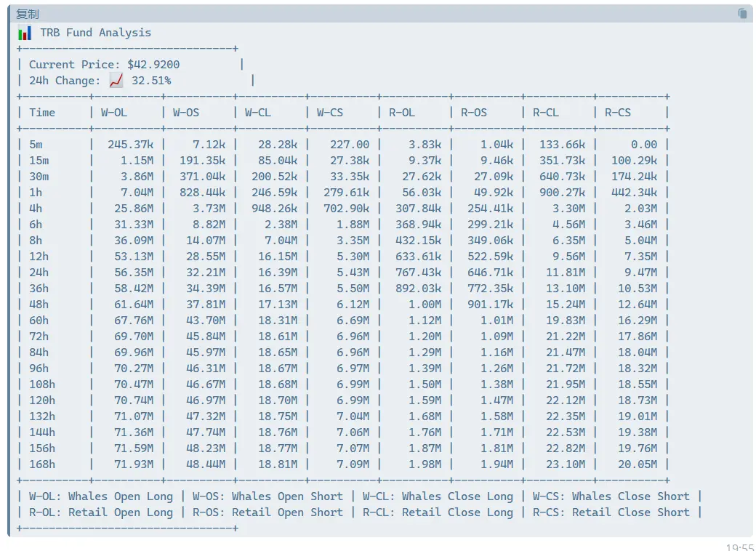Click the 'Current Price: $42.9200' line
The height and width of the screenshot is (551, 756).
104,65
